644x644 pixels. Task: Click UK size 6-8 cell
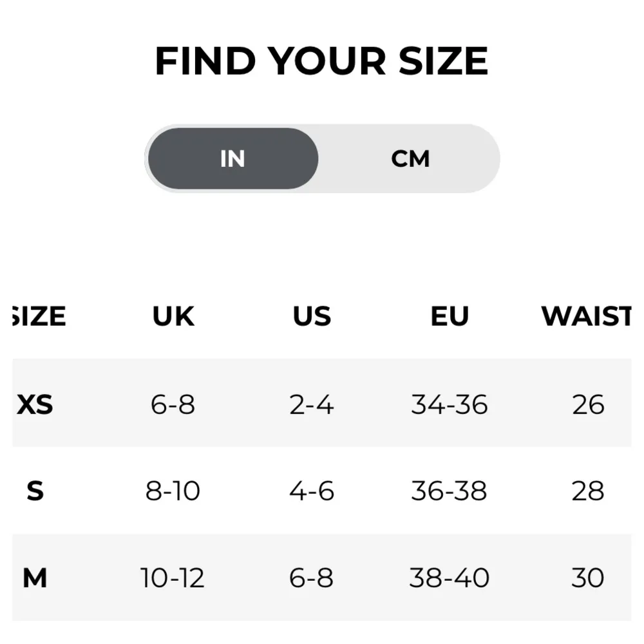click(x=173, y=405)
